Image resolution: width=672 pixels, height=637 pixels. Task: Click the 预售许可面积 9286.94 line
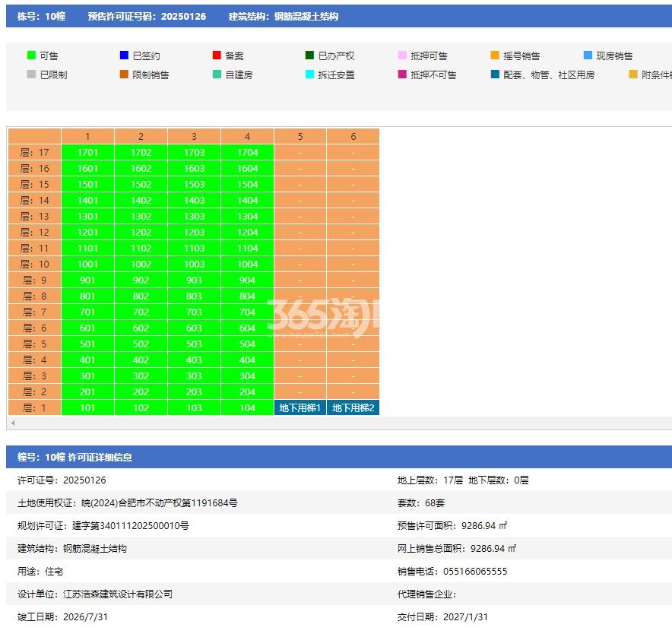[x=452, y=525]
